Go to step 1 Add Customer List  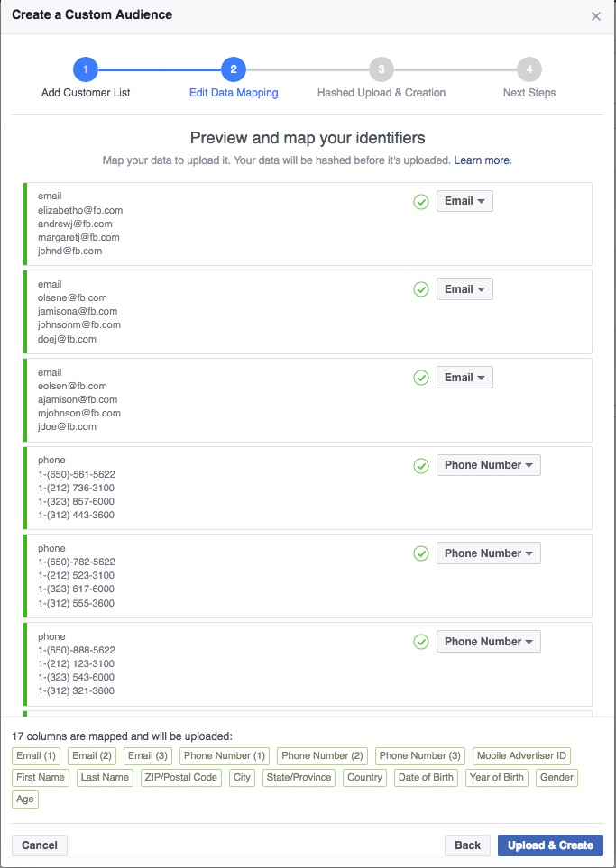pos(85,69)
